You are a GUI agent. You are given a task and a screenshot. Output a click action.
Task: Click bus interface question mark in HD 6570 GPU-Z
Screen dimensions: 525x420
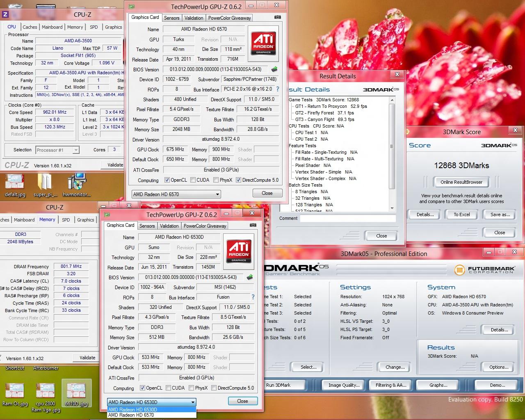coord(278,89)
